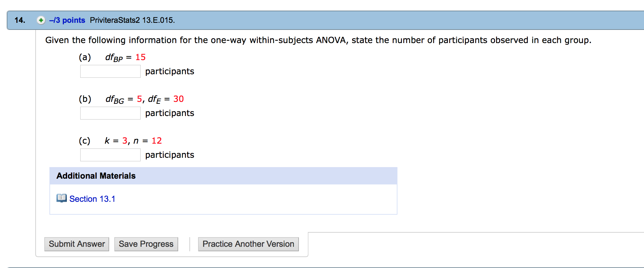Click the red value 15 in part (a)
644x268 pixels.
(140, 57)
